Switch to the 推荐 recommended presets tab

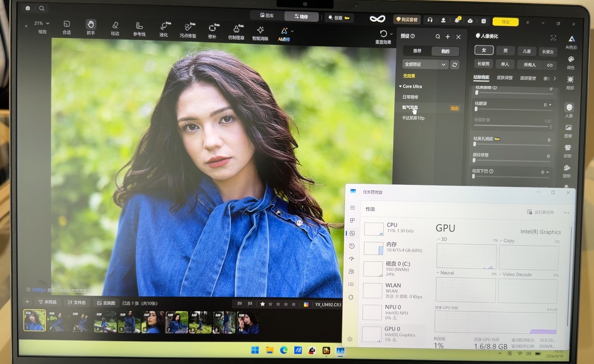(x=417, y=51)
